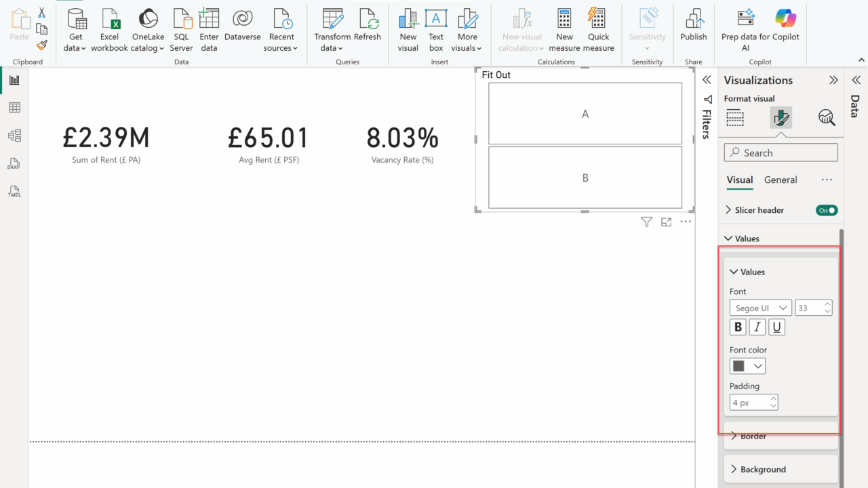Open the Font color swatch picker
Screen dimensions: 868x488
click(747, 366)
